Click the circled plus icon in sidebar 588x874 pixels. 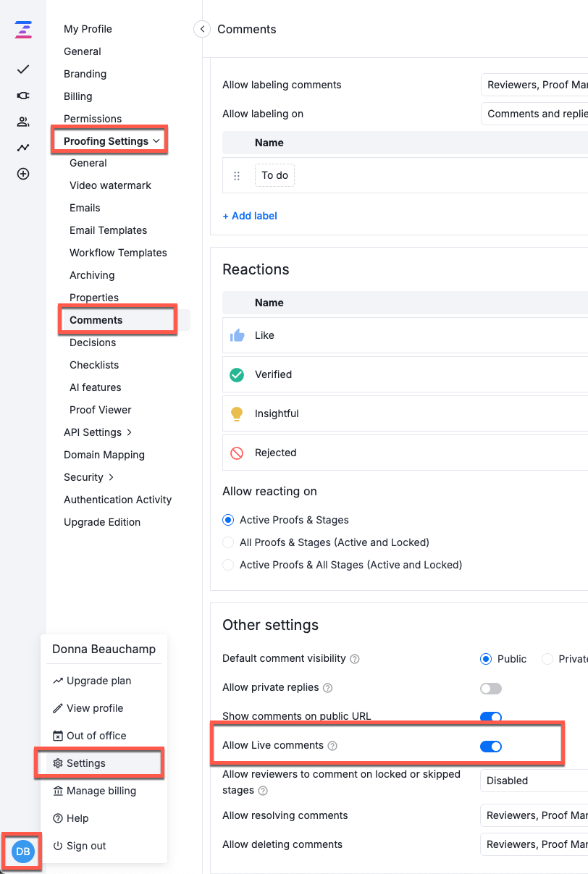point(23,174)
